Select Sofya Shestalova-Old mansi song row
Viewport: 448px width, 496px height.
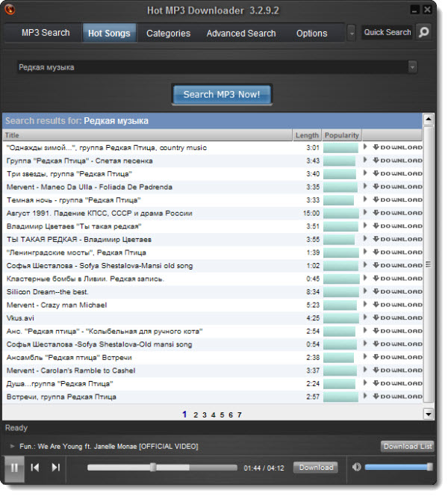[x=213, y=344]
